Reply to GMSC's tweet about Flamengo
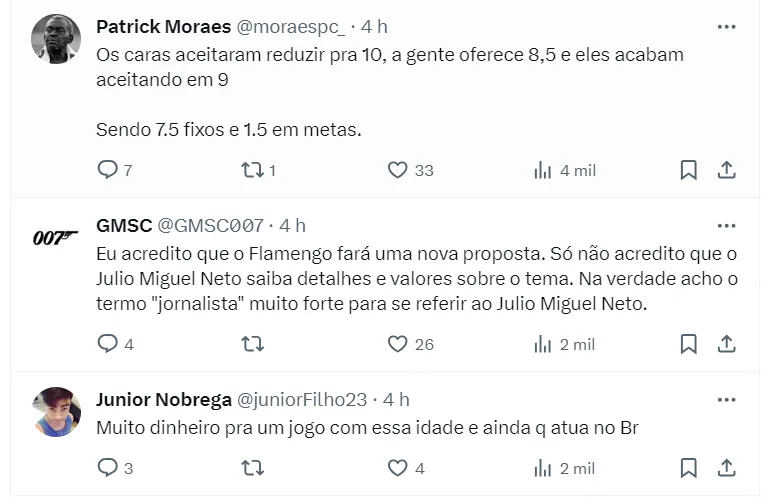Viewport: 761px width, 497px height. coord(108,344)
